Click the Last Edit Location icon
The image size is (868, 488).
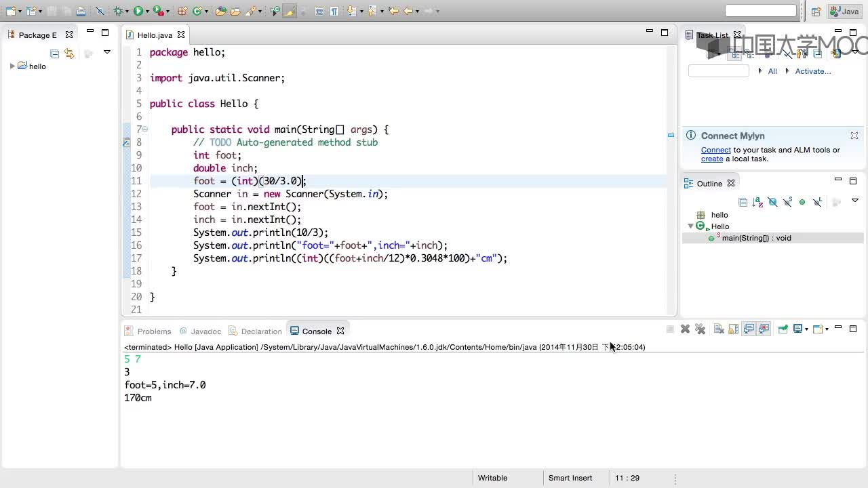coord(393,11)
